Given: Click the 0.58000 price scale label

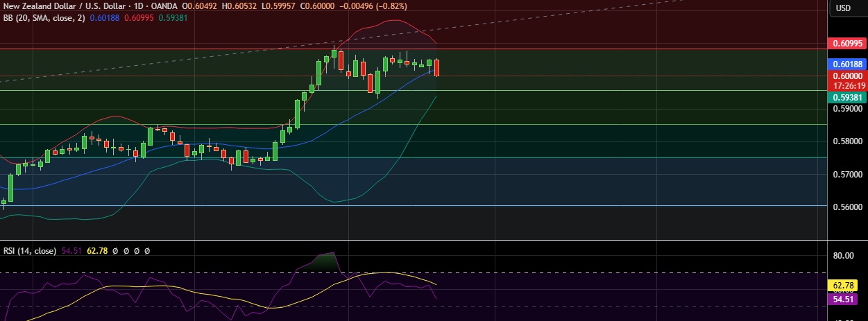Looking at the screenshot, I should click(847, 141).
